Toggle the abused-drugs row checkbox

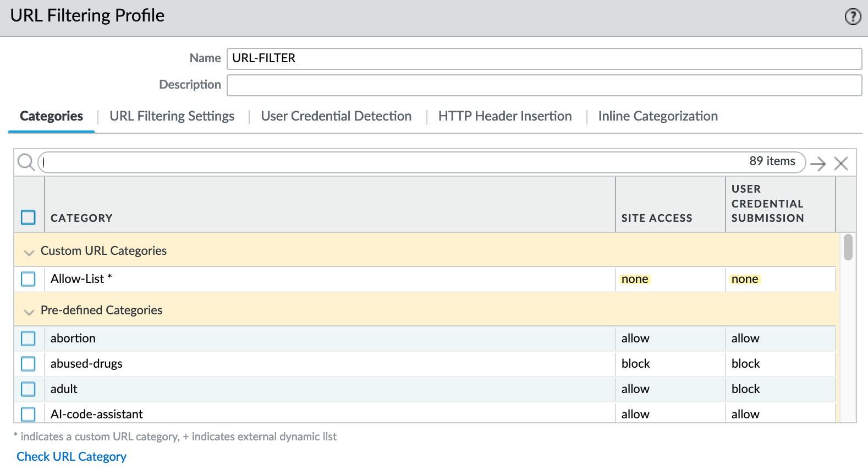click(x=28, y=364)
